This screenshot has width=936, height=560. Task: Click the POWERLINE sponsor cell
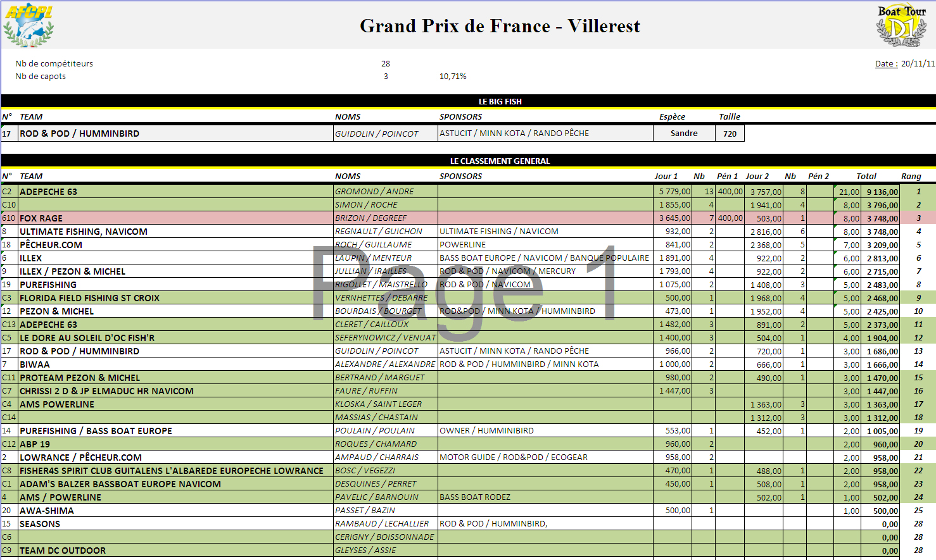[545, 244]
